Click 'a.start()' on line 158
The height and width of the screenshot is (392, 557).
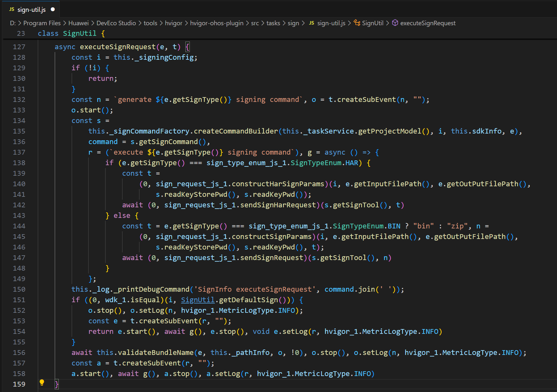(90, 373)
